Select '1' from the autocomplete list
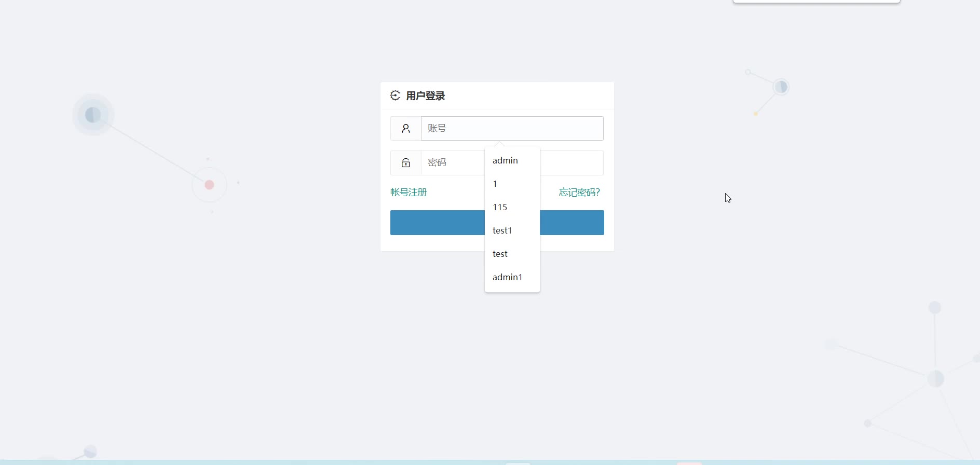 click(x=512, y=184)
